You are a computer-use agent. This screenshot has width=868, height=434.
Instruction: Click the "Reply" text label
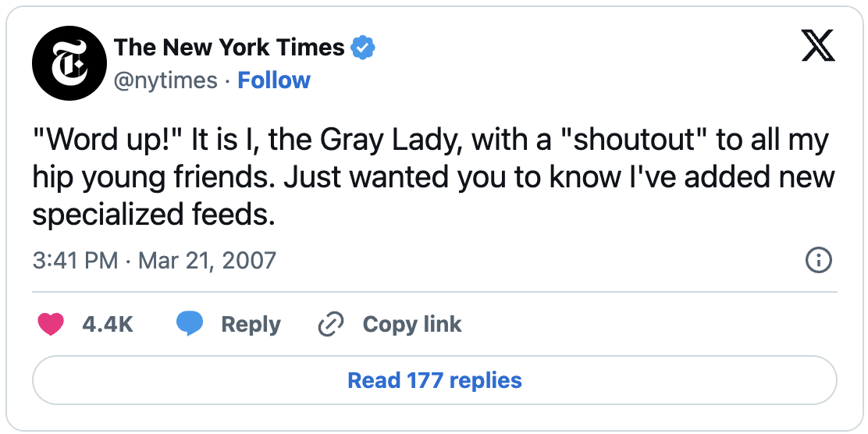pos(251,325)
